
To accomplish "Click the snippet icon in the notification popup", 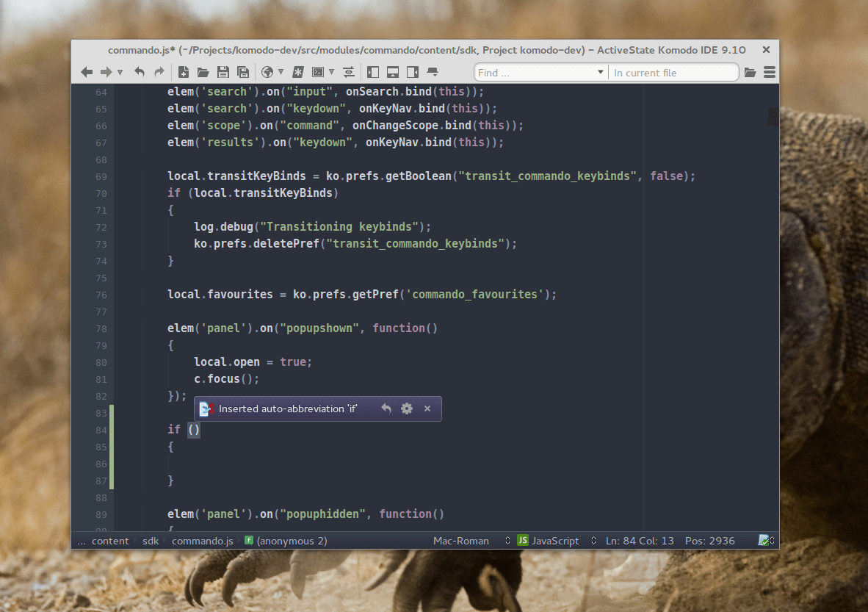I will pyautogui.click(x=206, y=408).
